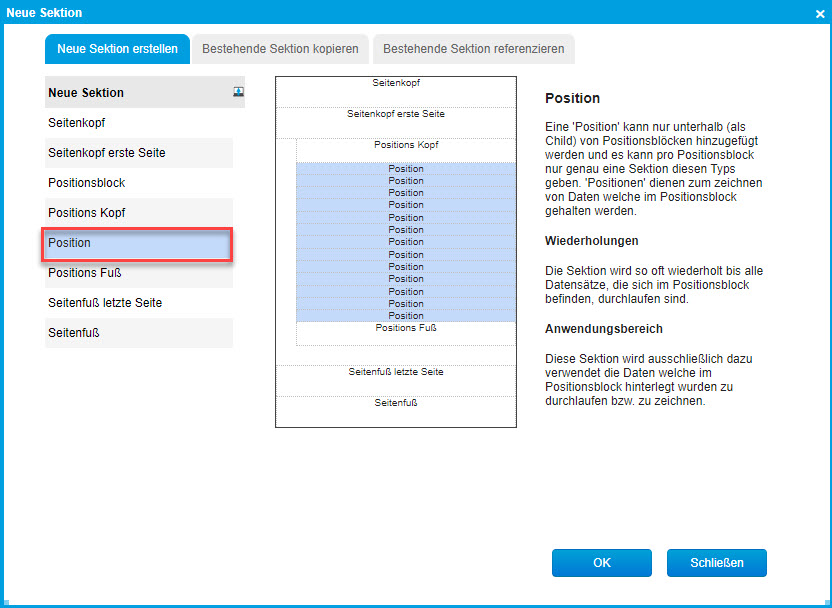Open the Bestehende Sektion kopieren tab
This screenshot has width=832, height=608.
pyautogui.click(x=280, y=48)
